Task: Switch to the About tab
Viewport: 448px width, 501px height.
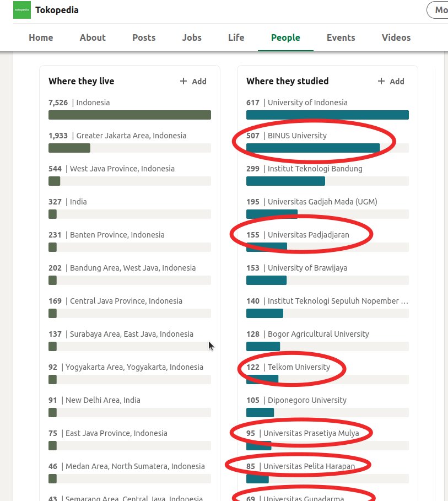Action: [93, 37]
